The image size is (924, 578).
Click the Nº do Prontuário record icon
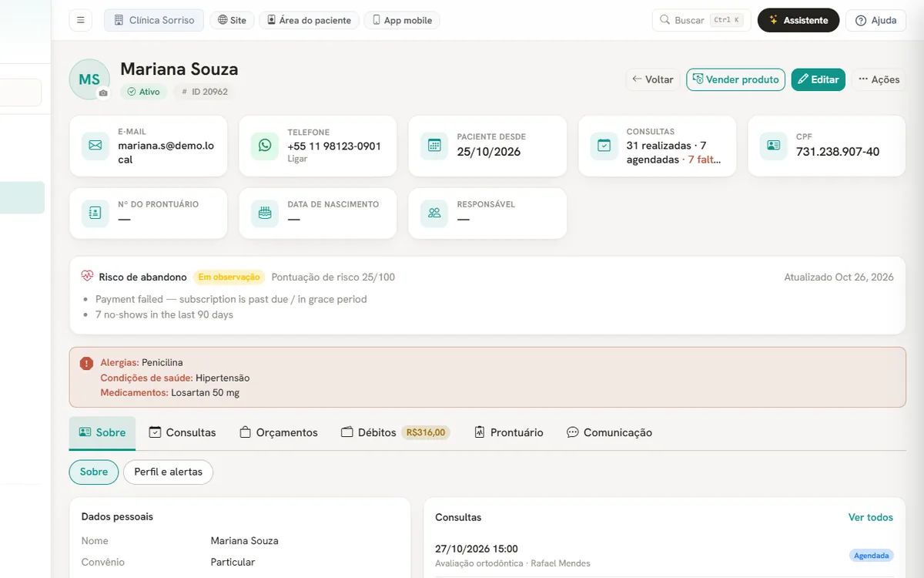point(95,213)
